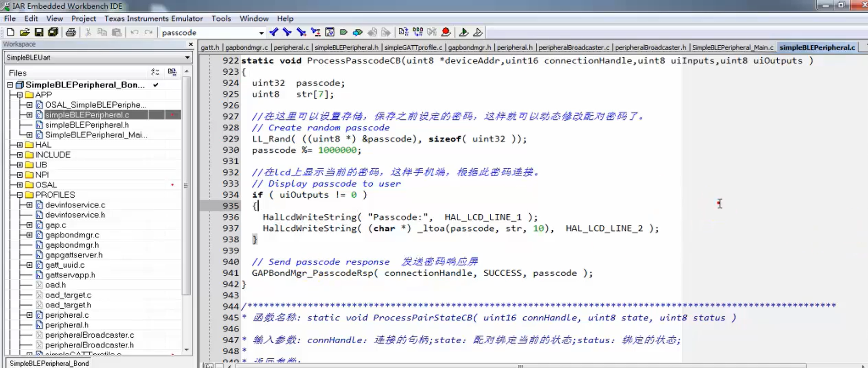Switch to the gatt.h editor tab
Viewport: 868px width, 368px height.
(210, 47)
